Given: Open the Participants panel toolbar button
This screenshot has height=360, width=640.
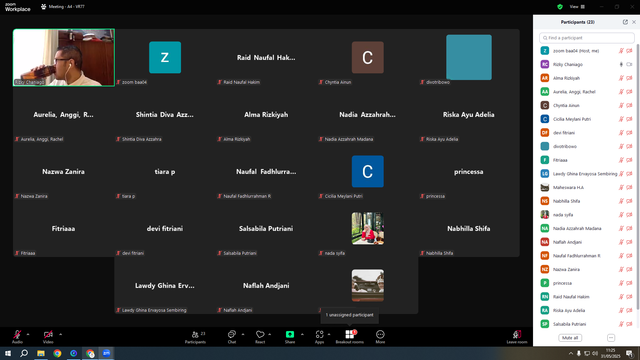Looking at the screenshot, I should tap(196, 337).
